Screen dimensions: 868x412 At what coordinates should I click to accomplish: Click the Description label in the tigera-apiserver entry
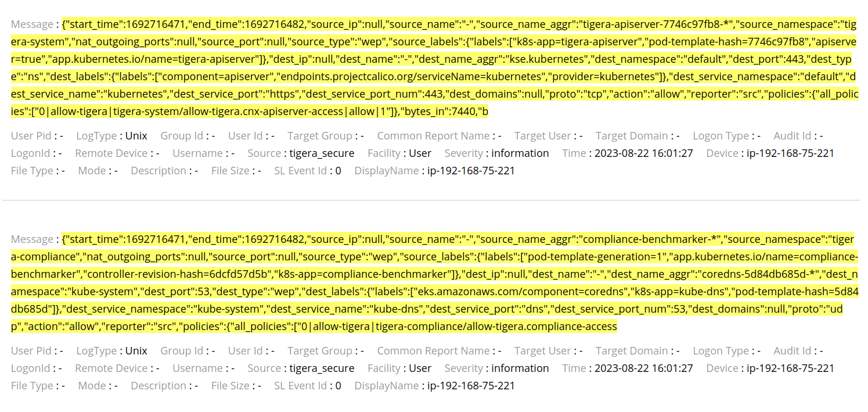click(159, 171)
